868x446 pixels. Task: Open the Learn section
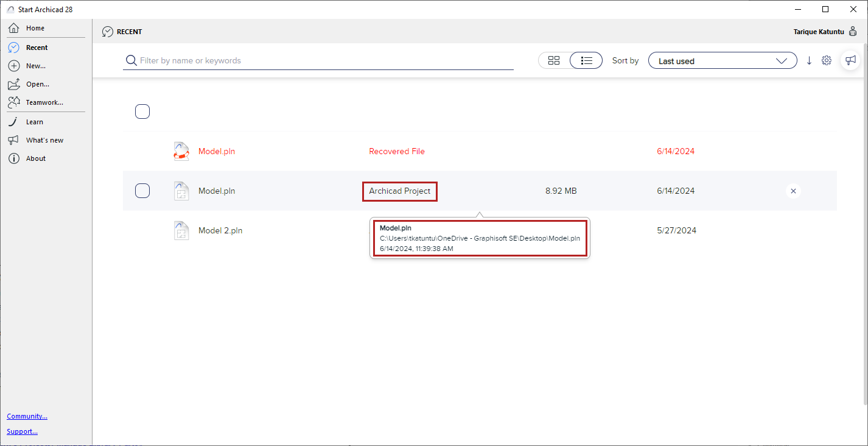(34, 122)
